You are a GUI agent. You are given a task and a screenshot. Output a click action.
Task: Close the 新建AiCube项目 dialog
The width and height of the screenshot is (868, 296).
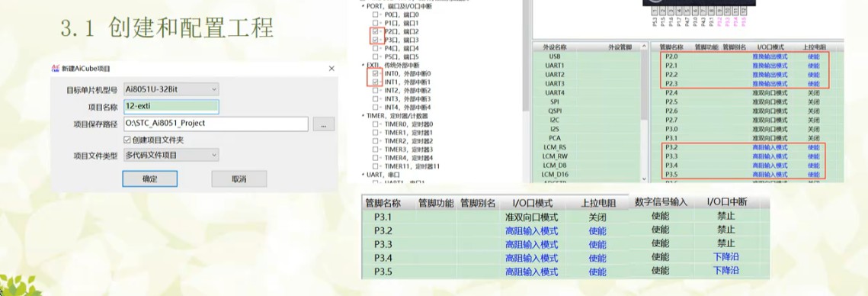(x=332, y=68)
